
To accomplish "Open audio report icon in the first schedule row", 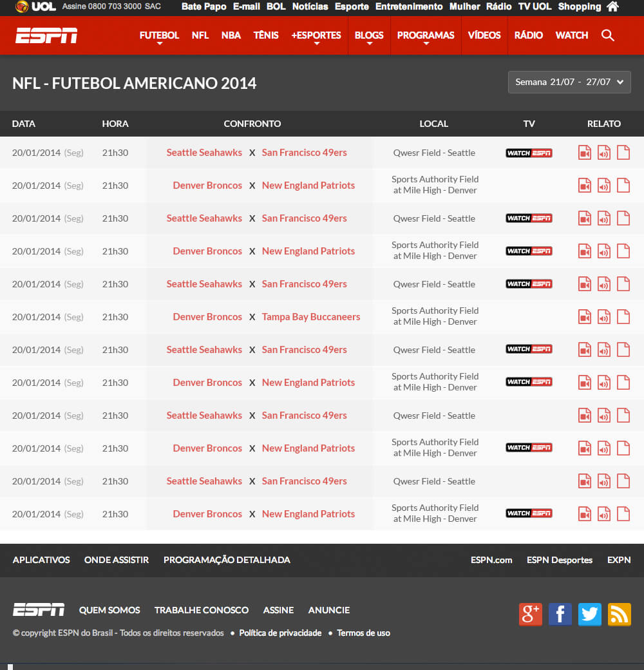I will [604, 153].
